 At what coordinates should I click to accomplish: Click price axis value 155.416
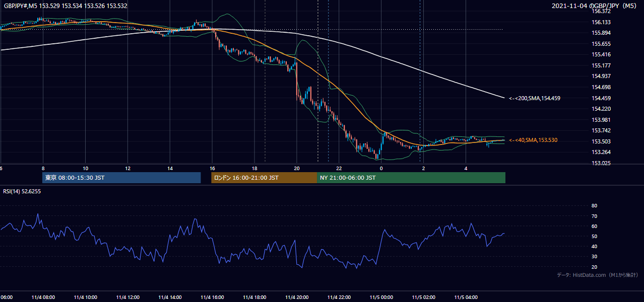click(x=601, y=55)
